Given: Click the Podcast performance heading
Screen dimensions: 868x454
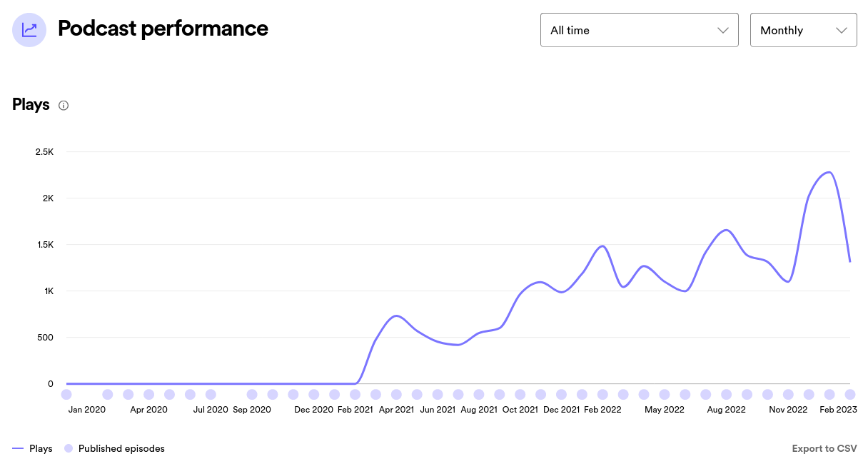Looking at the screenshot, I should pyautogui.click(x=163, y=29).
